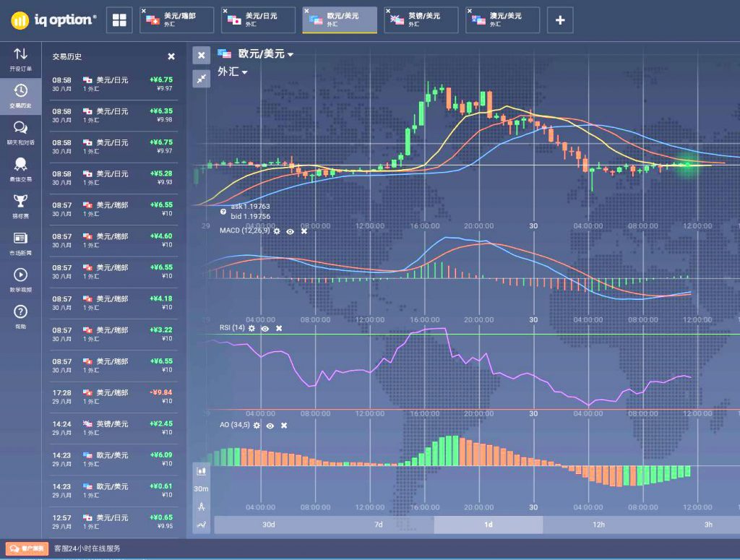Select the 7d time range on timeline

378,525
